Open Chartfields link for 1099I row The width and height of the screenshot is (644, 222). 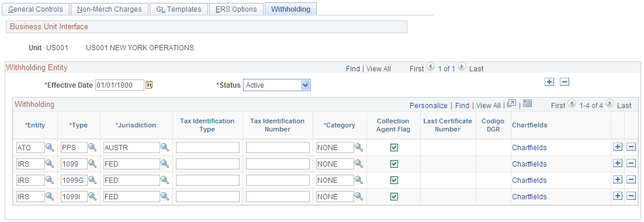529,197
